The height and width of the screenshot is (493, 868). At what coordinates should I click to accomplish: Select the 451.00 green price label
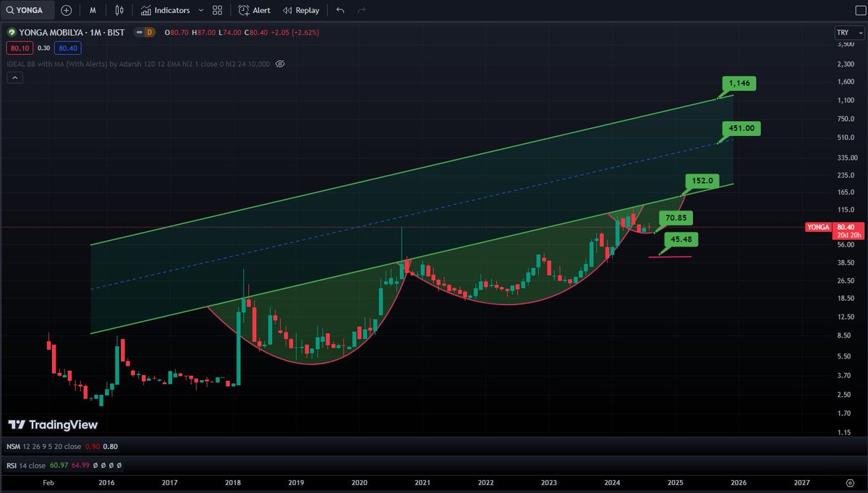pos(741,128)
